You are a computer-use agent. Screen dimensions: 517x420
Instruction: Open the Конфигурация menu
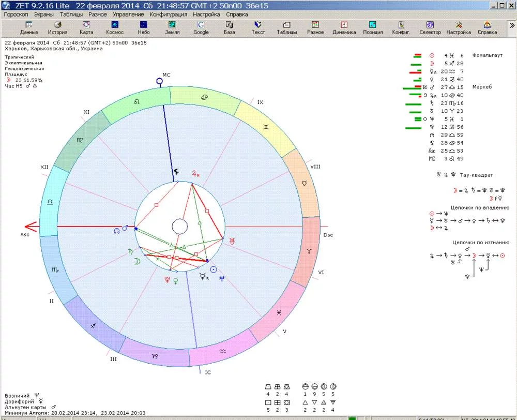click(168, 14)
